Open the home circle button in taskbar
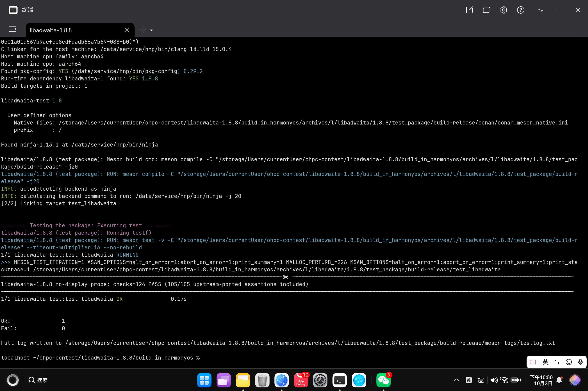Viewport: 588px width, 391px height. 13,380
